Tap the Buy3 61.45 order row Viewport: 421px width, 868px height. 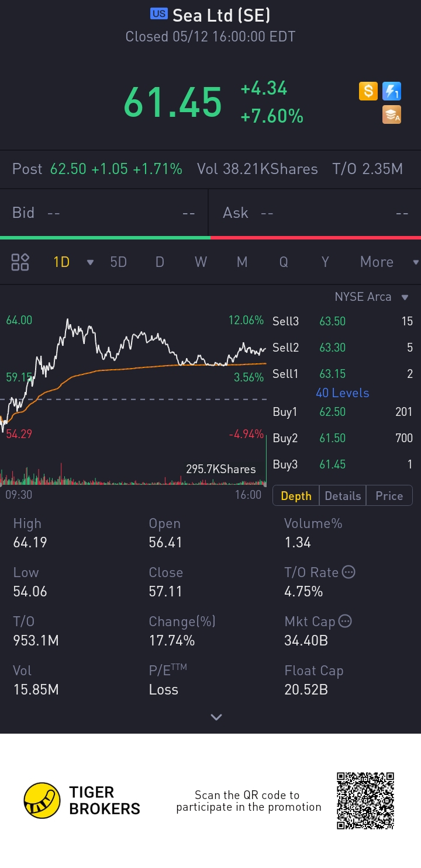click(x=343, y=464)
